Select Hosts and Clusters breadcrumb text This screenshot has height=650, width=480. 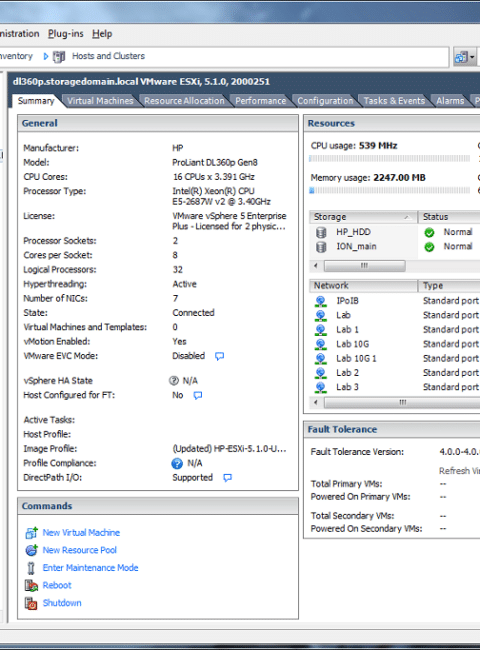108,56
